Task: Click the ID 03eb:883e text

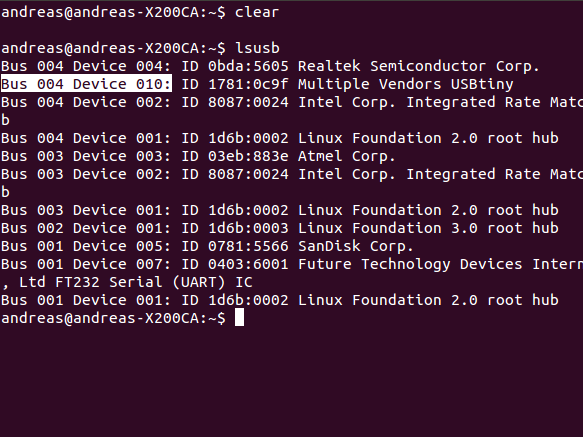Action: [x=235, y=156]
